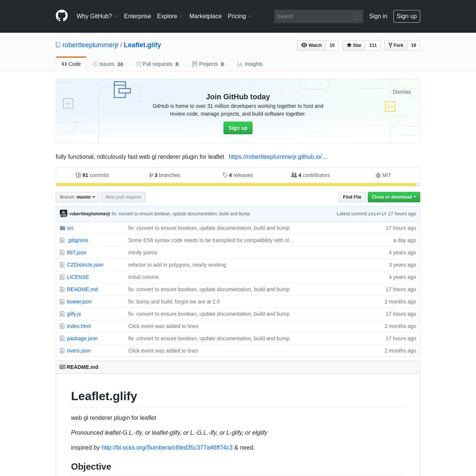Image resolution: width=476 pixels, height=476 pixels.
Task: Open the Insights tab
Action: click(250, 64)
